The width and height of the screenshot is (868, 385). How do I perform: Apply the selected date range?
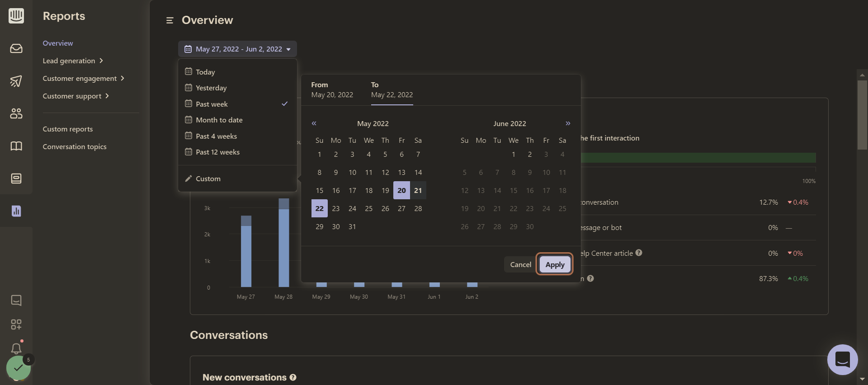555,264
